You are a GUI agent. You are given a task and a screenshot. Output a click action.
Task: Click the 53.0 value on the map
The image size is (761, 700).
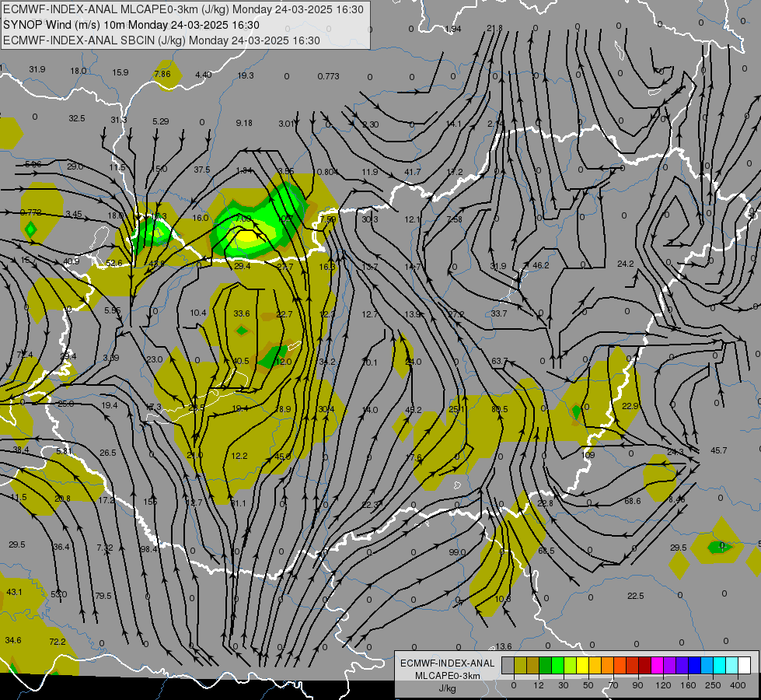[59, 594]
